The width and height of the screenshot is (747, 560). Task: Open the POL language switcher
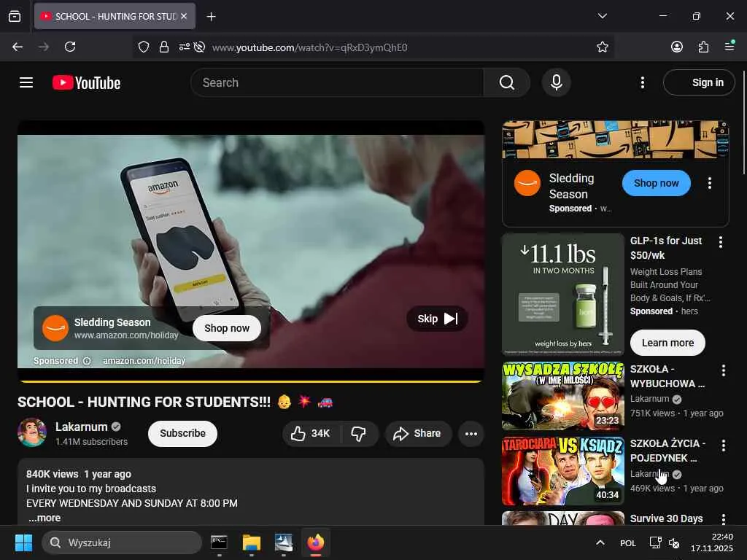(627, 542)
